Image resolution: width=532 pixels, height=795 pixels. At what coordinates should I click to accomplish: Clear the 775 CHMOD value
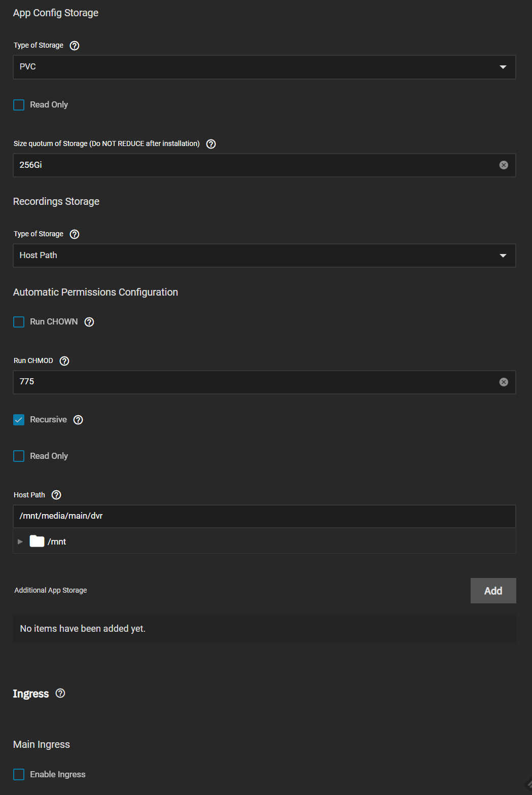point(504,382)
